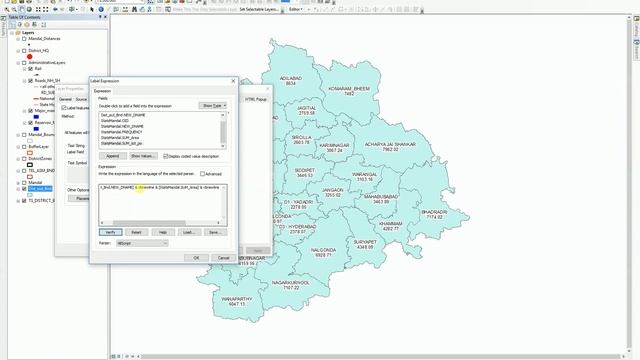Toggle auto-hide pin on Table Of Contents
Image resolution: width=640 pixels, height=360 pixels.
pyautogui.click(x=100, y=17)
